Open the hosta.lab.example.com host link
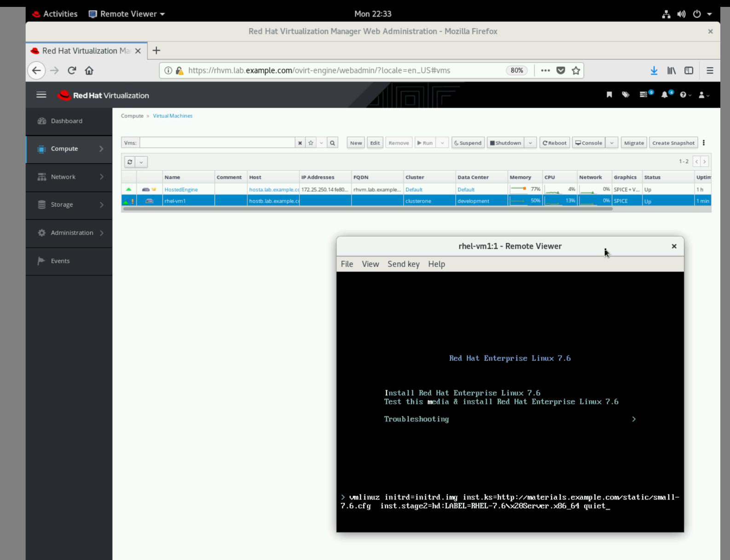This screenshot has height=560, width=730. tap(274, 190)
